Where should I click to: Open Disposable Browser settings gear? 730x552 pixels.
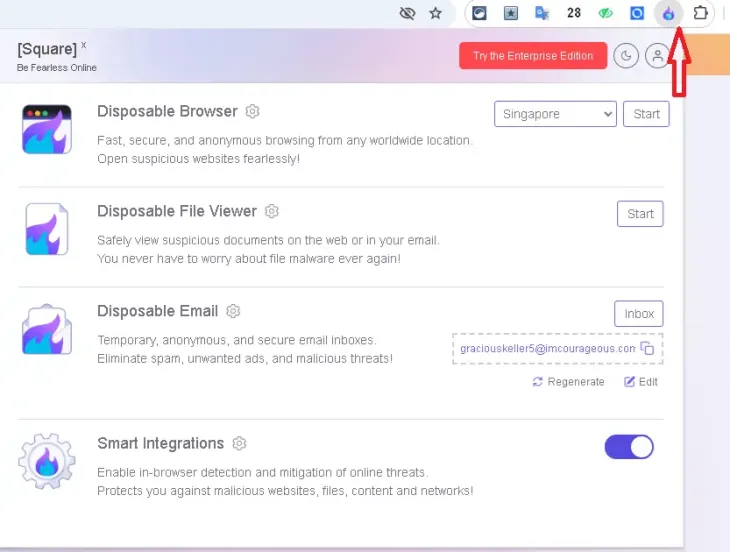click(253, 111)
